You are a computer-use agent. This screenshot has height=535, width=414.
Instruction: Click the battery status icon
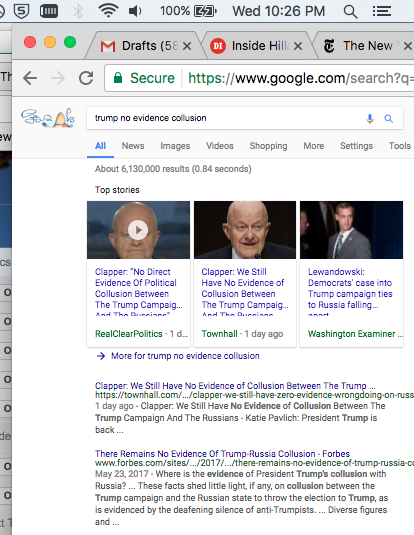pos(205,11)
